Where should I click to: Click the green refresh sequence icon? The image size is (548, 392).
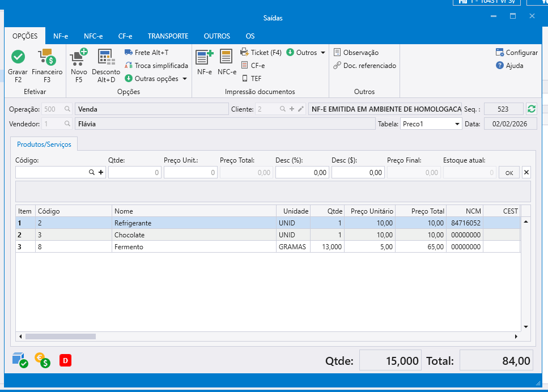click(531, 109)
